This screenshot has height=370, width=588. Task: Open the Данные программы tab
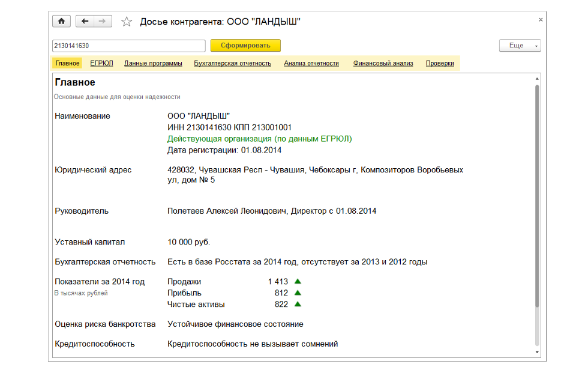click(x=153, y=63)
